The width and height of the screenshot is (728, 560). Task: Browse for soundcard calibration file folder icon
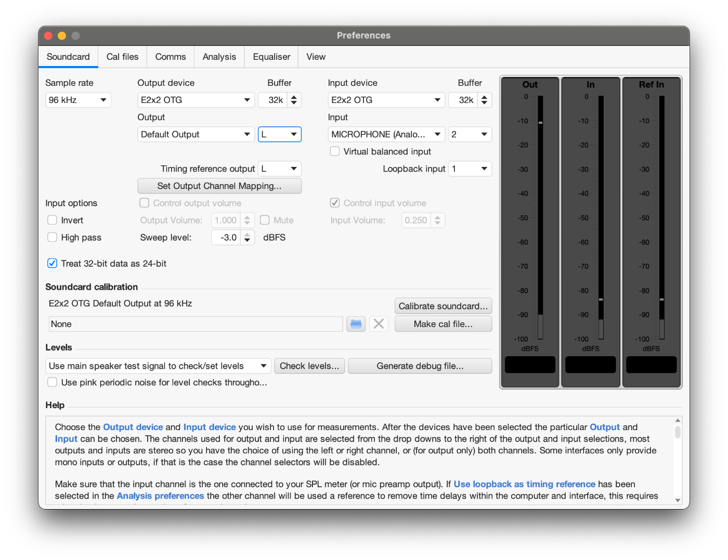[x=356, y=324]
